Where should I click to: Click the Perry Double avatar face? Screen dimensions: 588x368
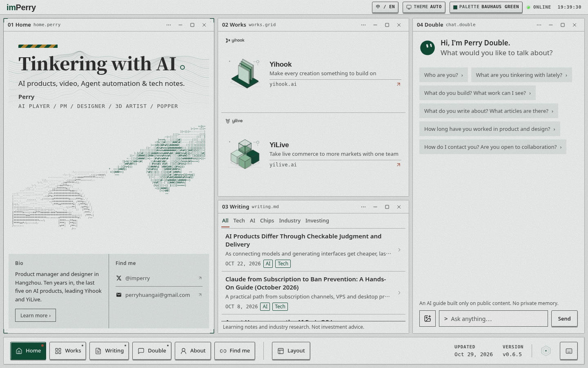[x=428, y=48]
